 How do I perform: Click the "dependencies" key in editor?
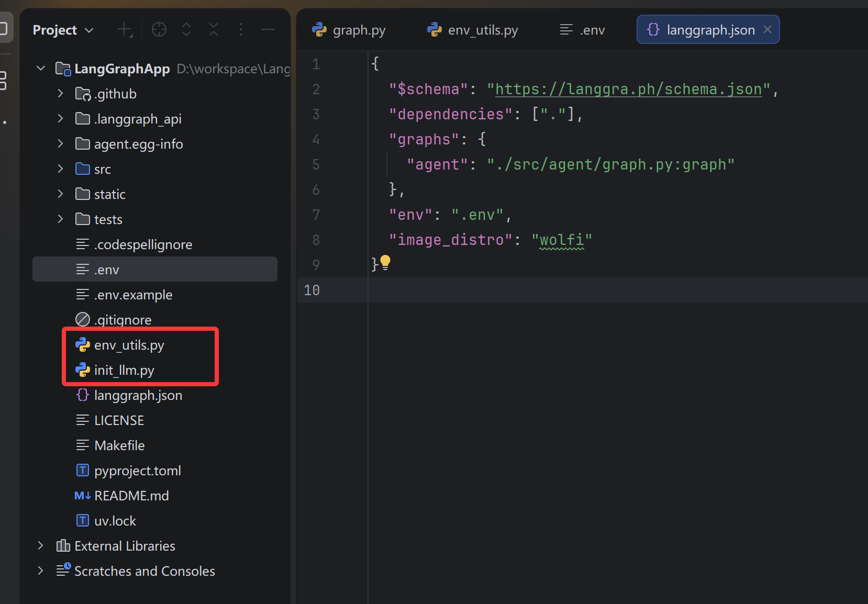[x=451, y=114]
